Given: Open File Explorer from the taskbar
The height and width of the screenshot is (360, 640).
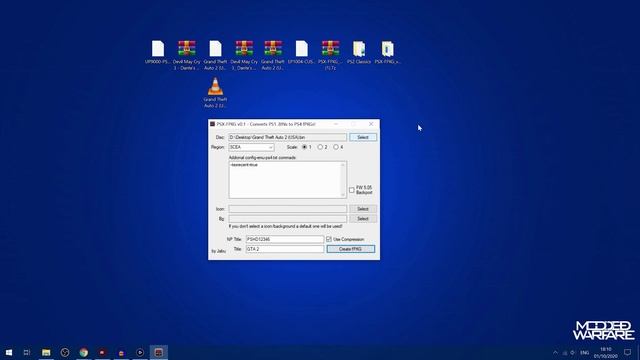Looking at the screenshot, I should [46, 352].
